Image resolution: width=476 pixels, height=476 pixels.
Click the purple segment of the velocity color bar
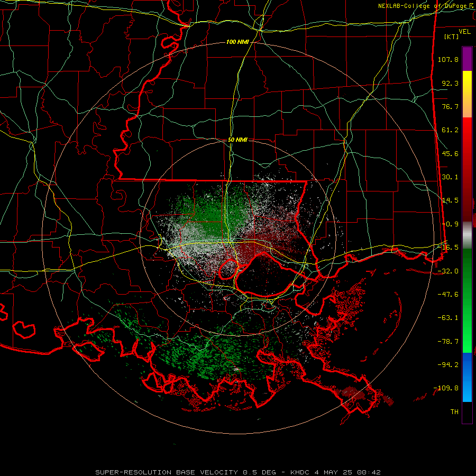coord(467,59)
